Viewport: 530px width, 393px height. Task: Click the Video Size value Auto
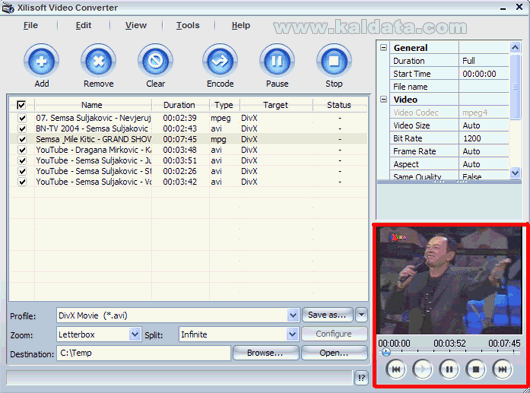484,126
